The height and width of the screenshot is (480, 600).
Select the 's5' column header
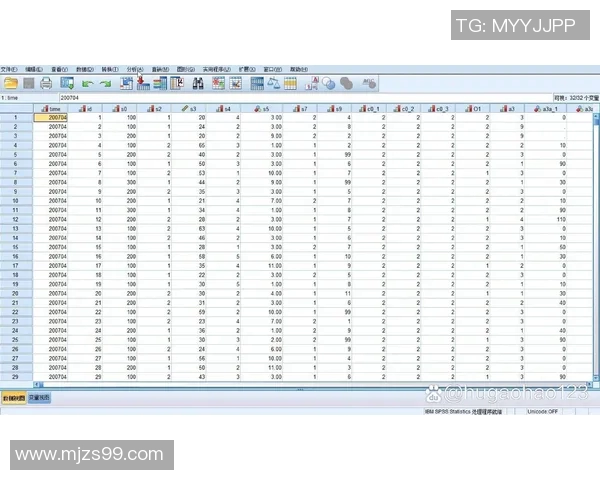(263, 108)
